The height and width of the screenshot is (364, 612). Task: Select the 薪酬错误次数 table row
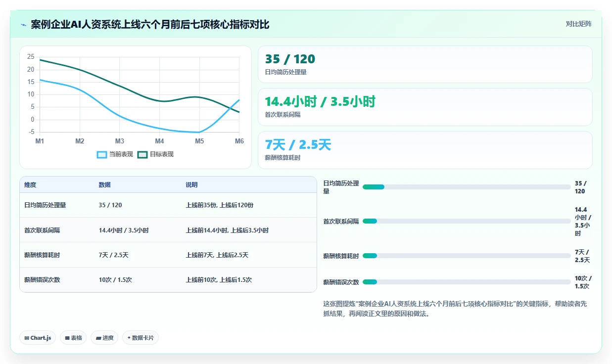[x=168, y=280]
